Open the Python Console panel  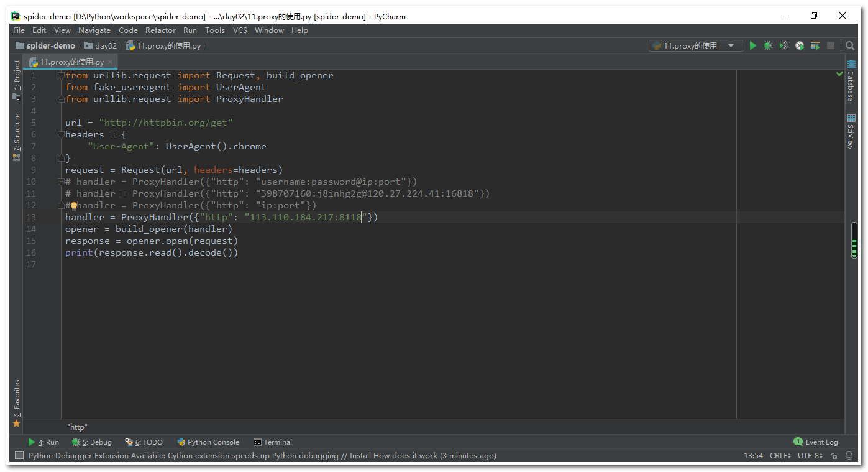(x=208, y=442)
